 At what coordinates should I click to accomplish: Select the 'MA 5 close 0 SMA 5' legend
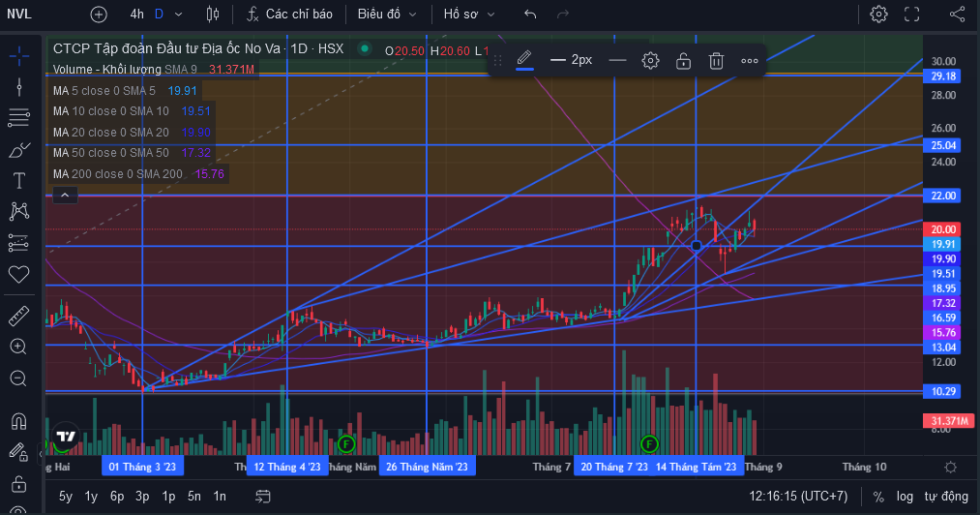point(104,91)
